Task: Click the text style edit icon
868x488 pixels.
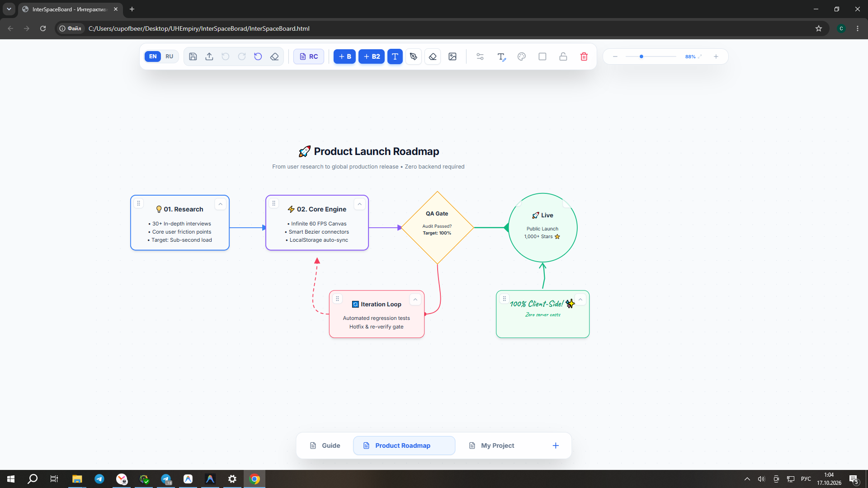Action: click(x=501, y=56)
